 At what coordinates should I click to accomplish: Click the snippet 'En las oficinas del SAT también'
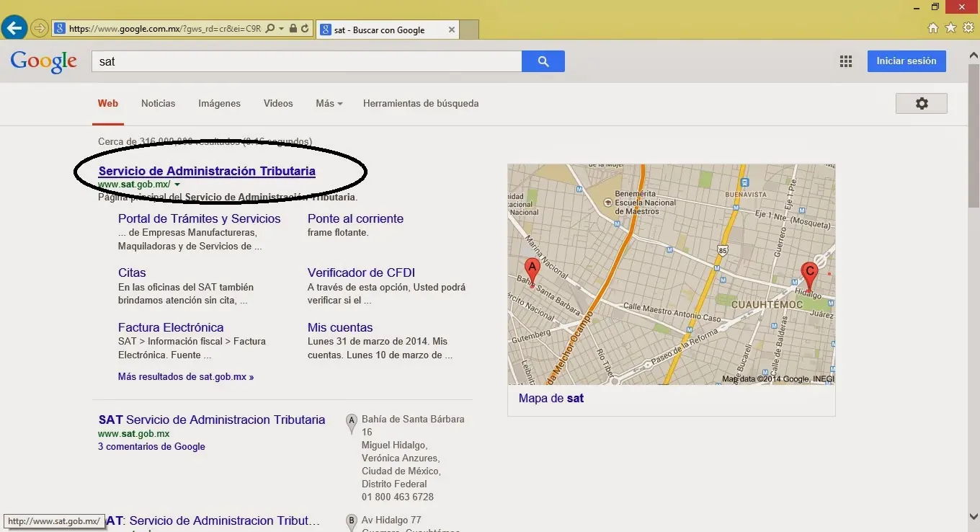pyautogui.click(x=186, y=287)
